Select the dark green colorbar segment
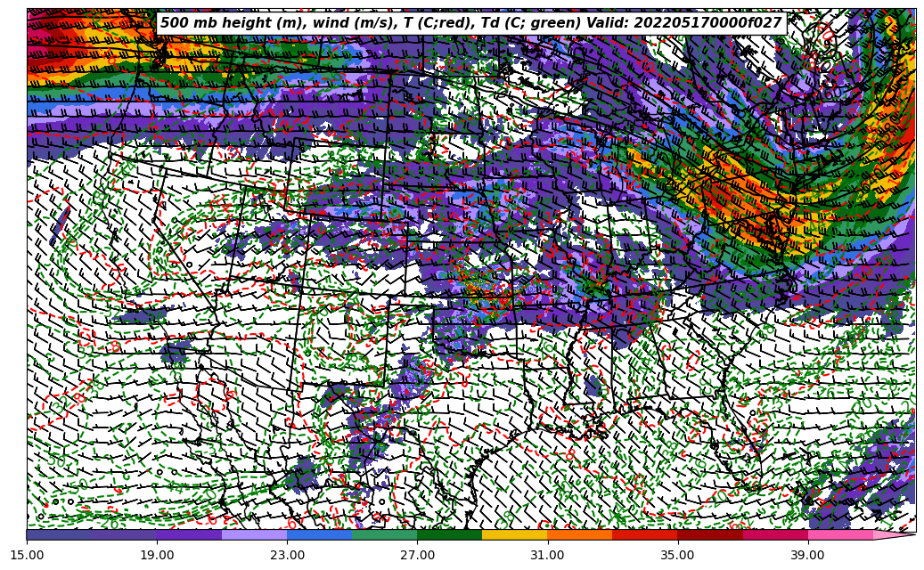 [450, 534]
